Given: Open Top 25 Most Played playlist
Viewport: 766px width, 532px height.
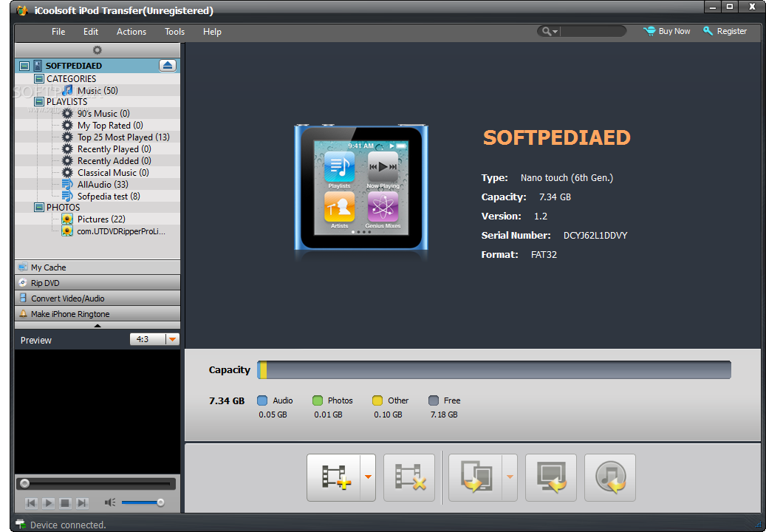Looking at the screenshot, I should tap(123, 137).
